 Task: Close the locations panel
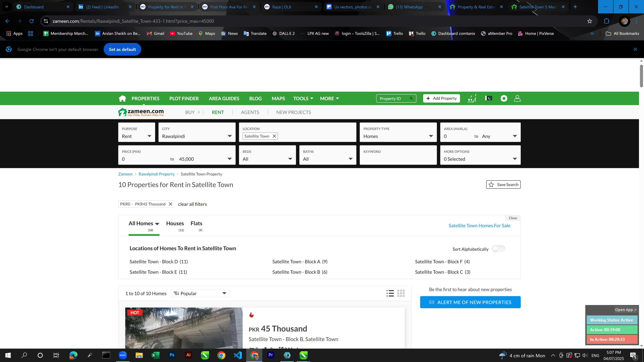(x=513, y=218)
